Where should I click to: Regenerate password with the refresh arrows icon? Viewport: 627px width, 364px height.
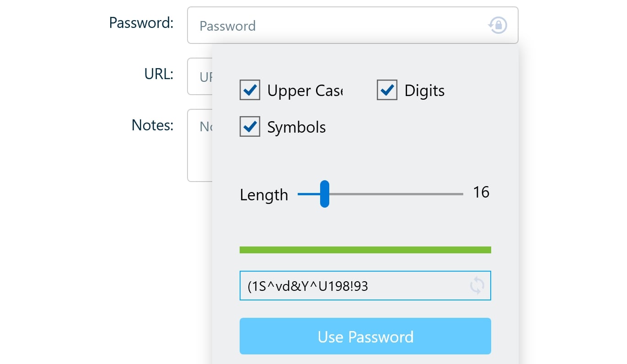477,286
